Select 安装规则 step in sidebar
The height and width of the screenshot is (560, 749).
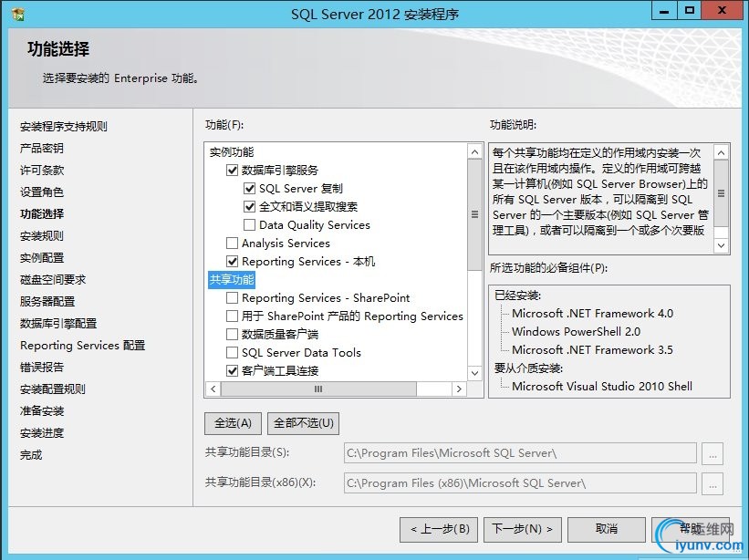[42, 236]
